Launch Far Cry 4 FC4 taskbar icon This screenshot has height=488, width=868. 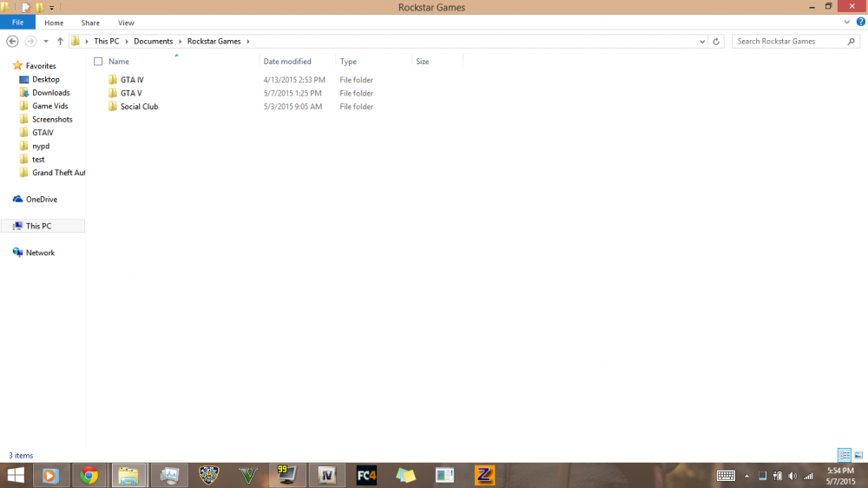tap(366, 475)
